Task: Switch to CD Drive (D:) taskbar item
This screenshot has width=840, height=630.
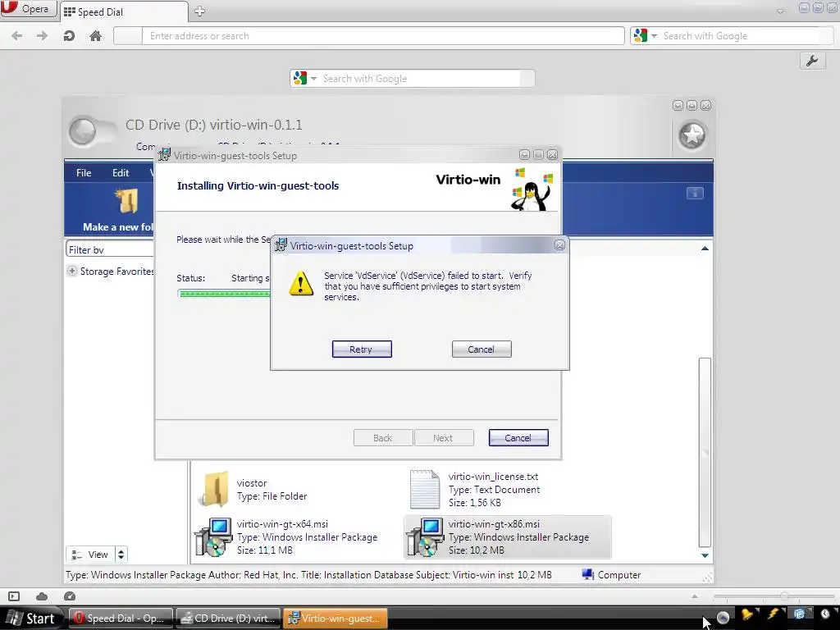Action: coord(228,619)
